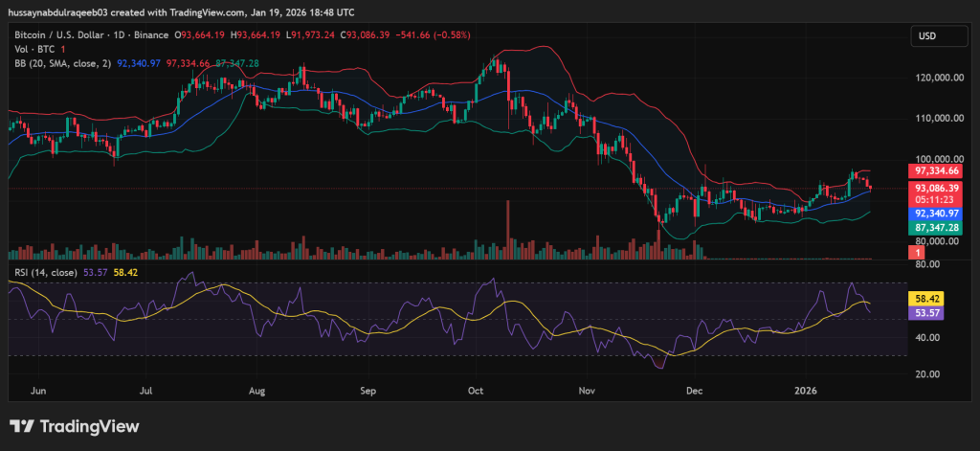This screenshot has width=980, height=451.
Task: Click the purple 53.57 RSI value label
Action: click(x=926, y=313)
